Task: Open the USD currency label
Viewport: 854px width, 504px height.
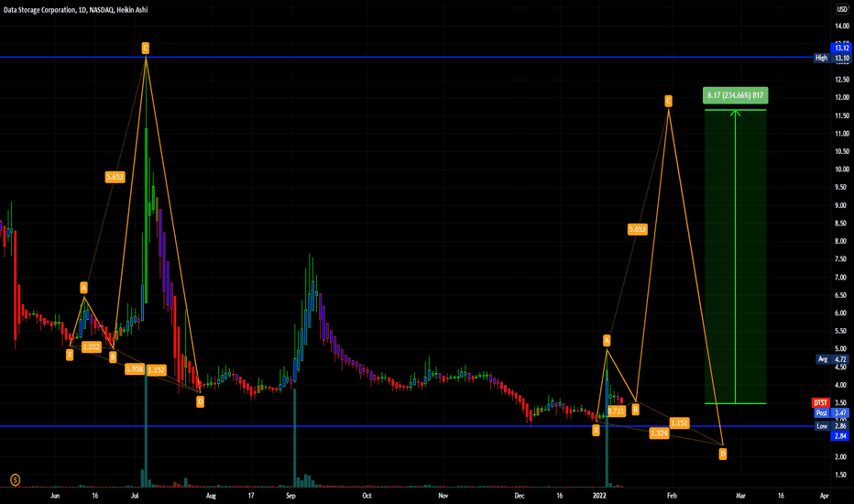Action: (842, 10)
